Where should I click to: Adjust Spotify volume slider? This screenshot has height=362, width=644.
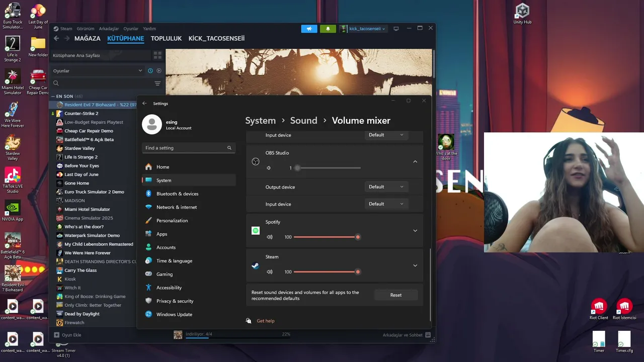(x=327, y=237)
